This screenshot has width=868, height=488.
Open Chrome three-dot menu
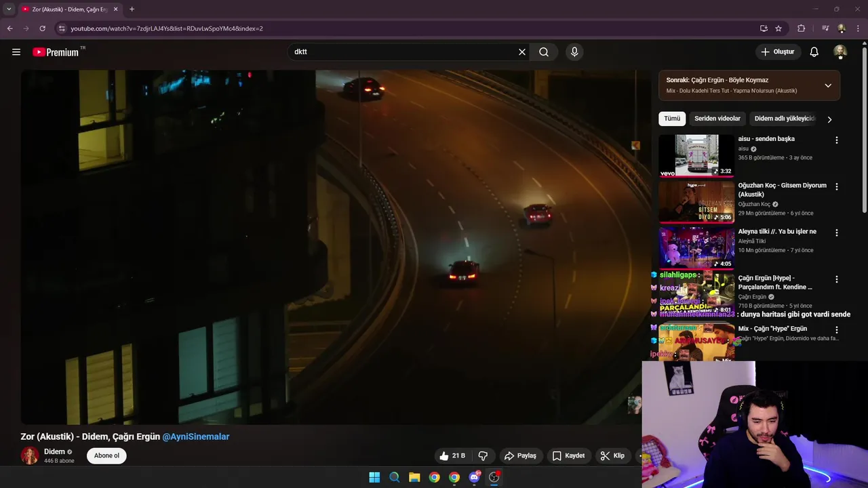(x=858, y=28)
